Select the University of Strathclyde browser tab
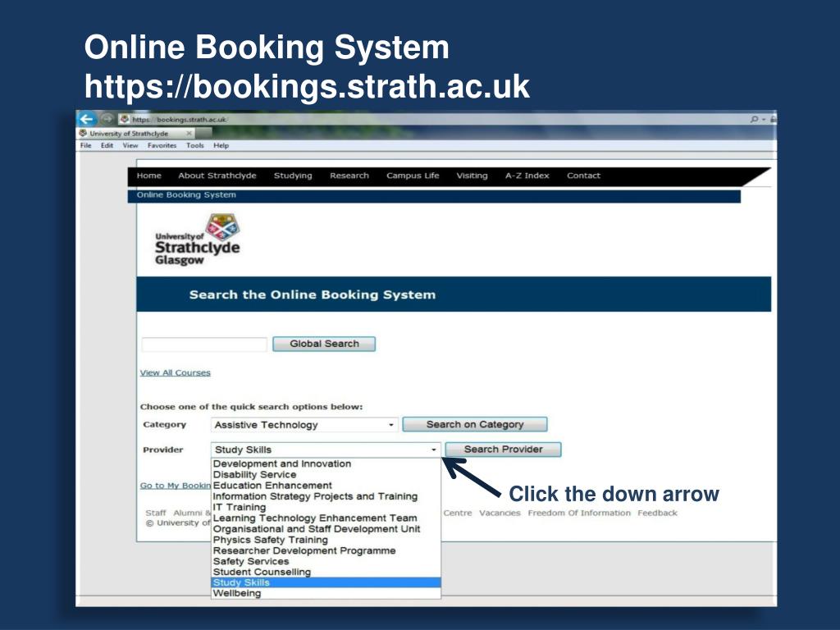 point(136,133)
